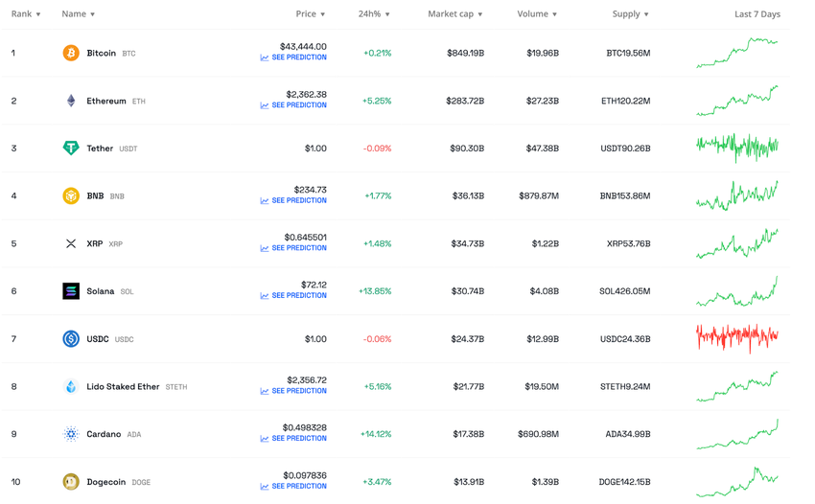This screenshot has height=504, width=815.
Task: Select XRP price $0.645501
Action: [306, 238]
